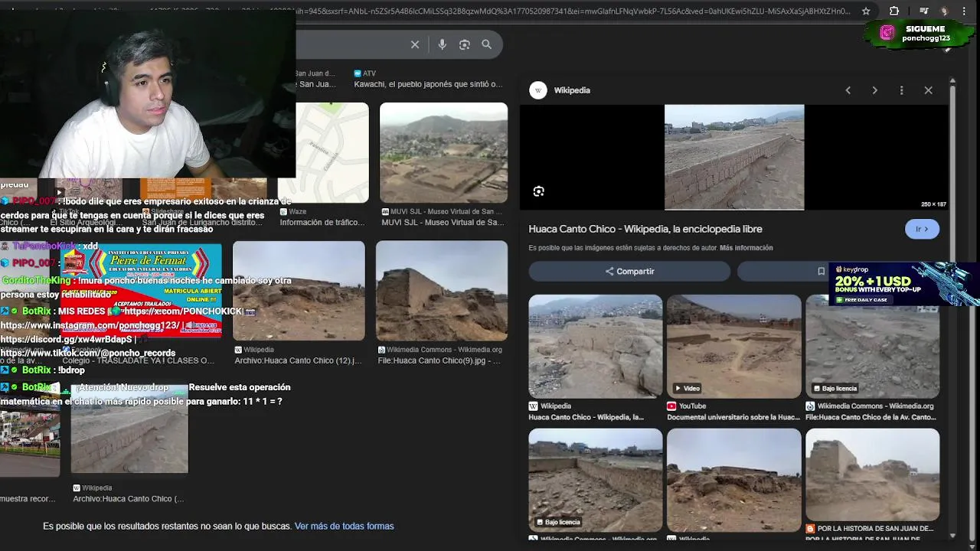Screen dimensions: 980x551
Task: Click ATV Kawachi pueblo japonés result caption
Action: (x=428, y=84)
